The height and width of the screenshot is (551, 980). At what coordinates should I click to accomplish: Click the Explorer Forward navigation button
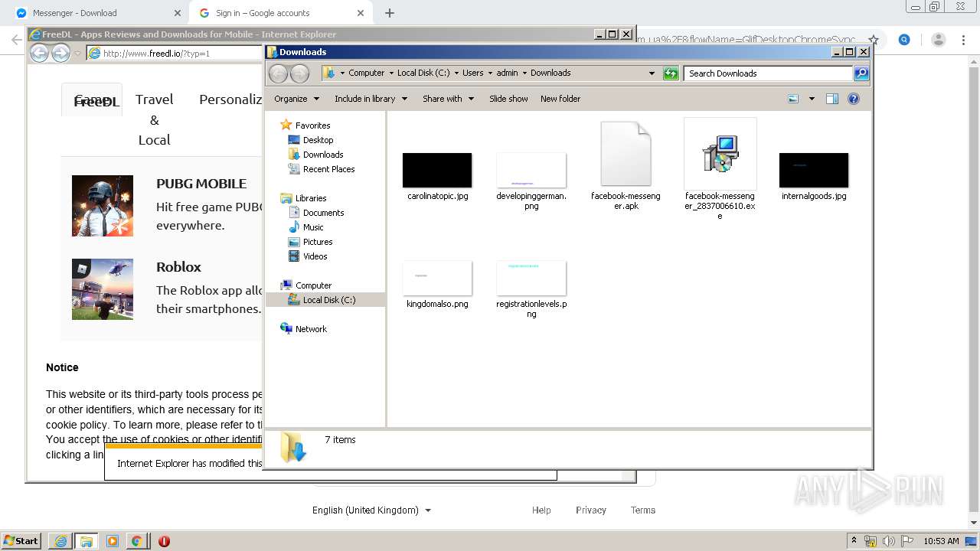click(x=300, y=73)
